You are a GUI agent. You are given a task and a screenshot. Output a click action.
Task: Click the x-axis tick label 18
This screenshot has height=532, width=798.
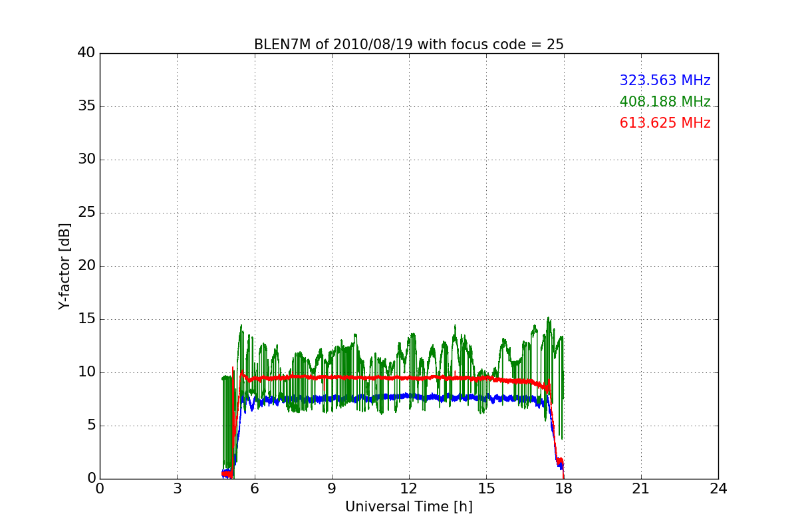point(563,489)
